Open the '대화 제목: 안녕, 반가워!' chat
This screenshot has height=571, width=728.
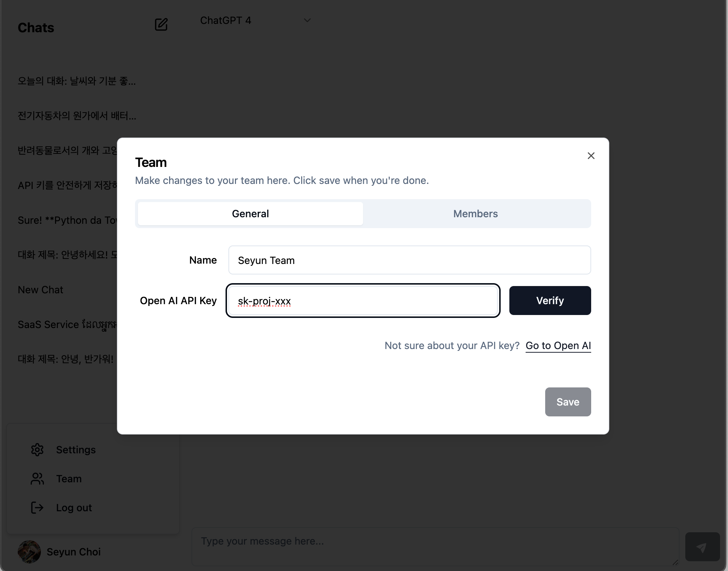tap(66, 359)
